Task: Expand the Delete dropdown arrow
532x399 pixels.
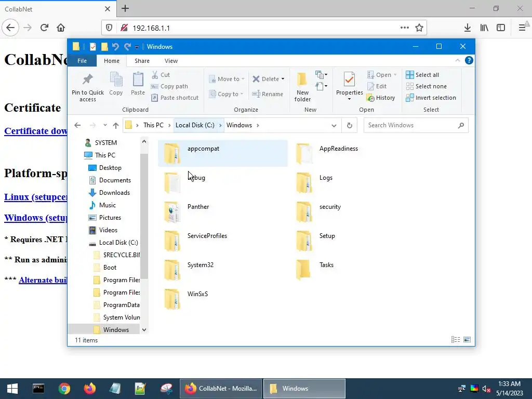Action: (x=283, y=79)
